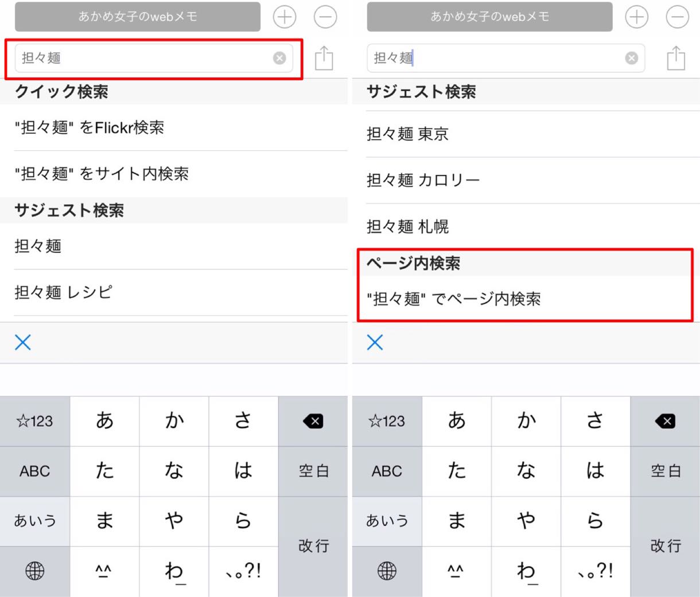Tap ま key on right keyboard
Image resolution: width=700 pixels, height=597 pixels.
pyautogui.click(x=457, y=521)
